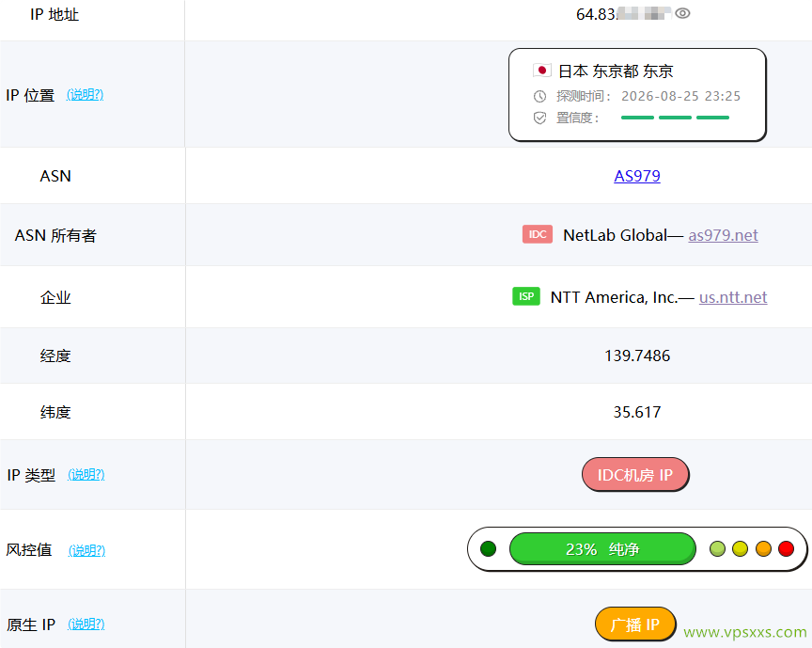812x648 pixels.
Task: Click the 企业 label
Action: [x=55, y=297]
